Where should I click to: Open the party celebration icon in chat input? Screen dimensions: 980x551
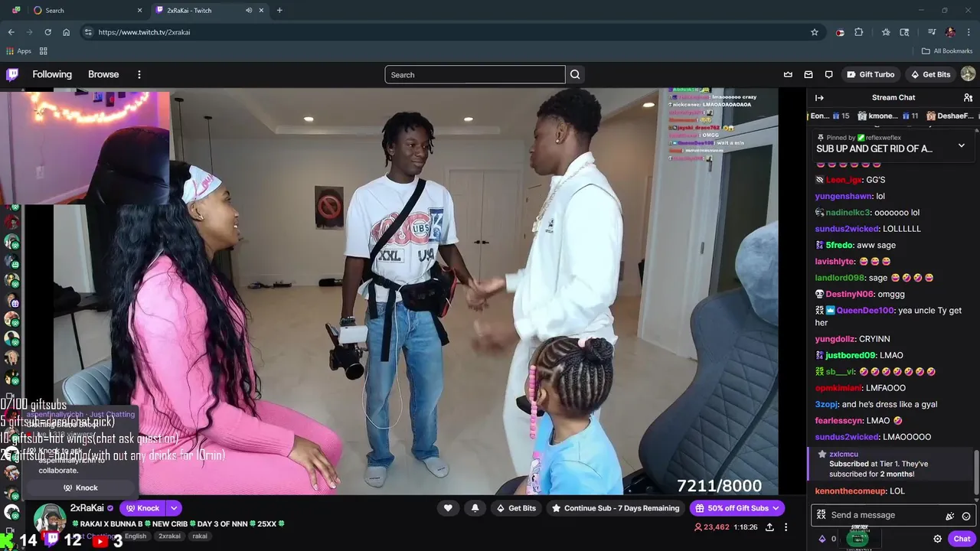pos(950,516)
